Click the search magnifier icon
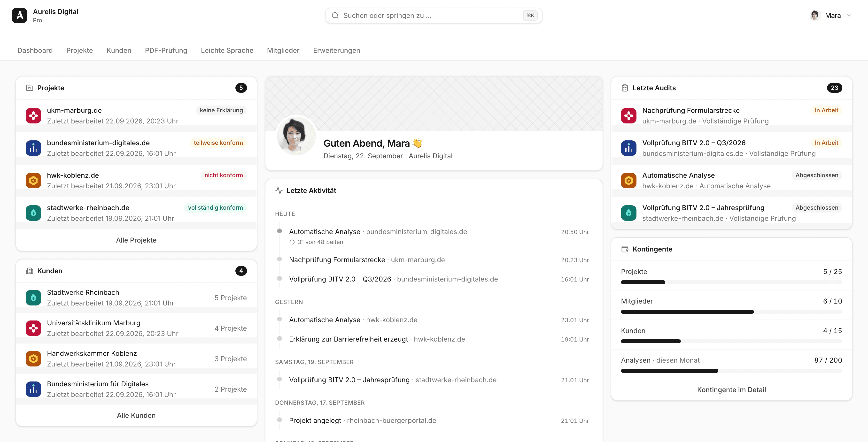868x442 pixels. coord(335,15)
